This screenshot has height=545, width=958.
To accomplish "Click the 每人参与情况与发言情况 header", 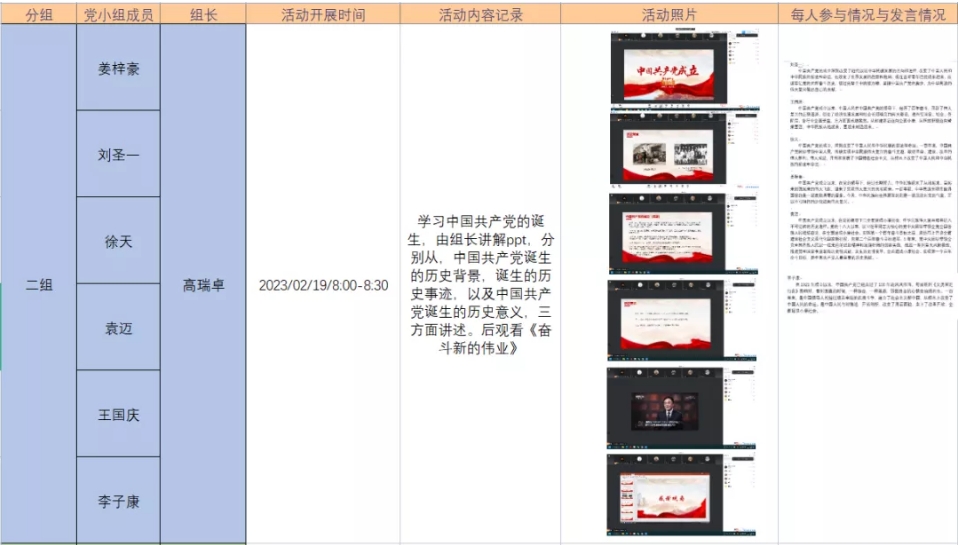I will (867, 15).
